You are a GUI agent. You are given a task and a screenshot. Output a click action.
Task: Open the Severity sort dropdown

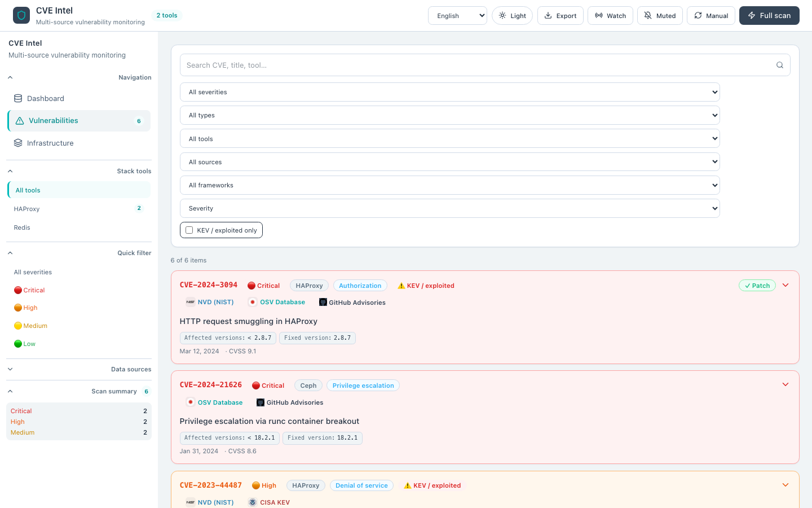[x=450, y=208]
